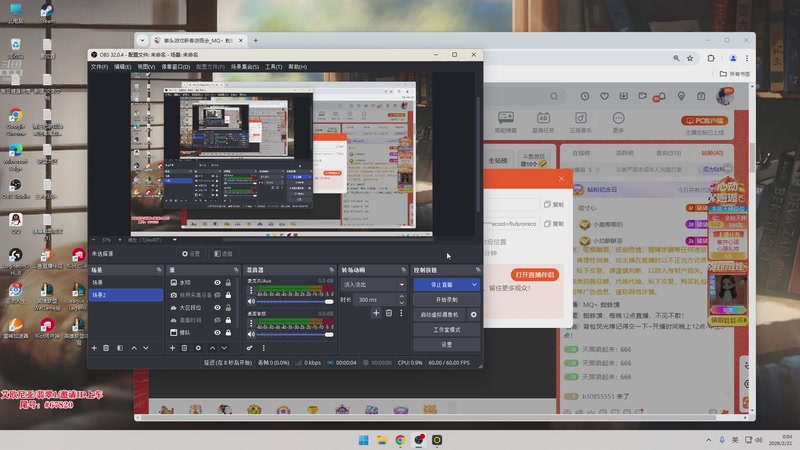Open preview scale dropdown below preview

(x=174, y=240)
